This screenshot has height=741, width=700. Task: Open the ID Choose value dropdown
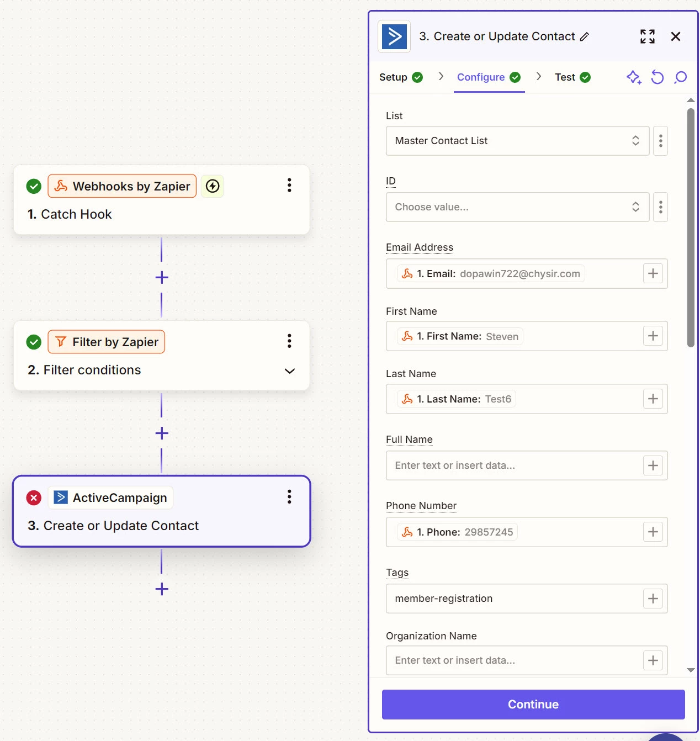[517, 207]
